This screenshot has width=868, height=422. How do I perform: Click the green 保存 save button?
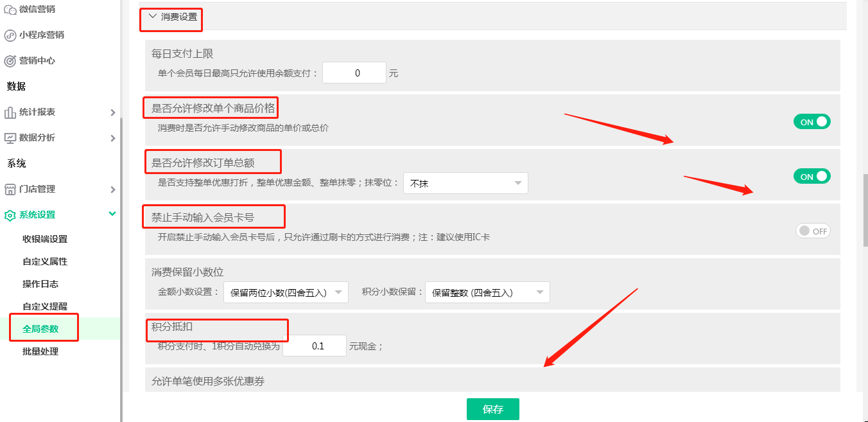pyautogui.click(x=492, y=409)
